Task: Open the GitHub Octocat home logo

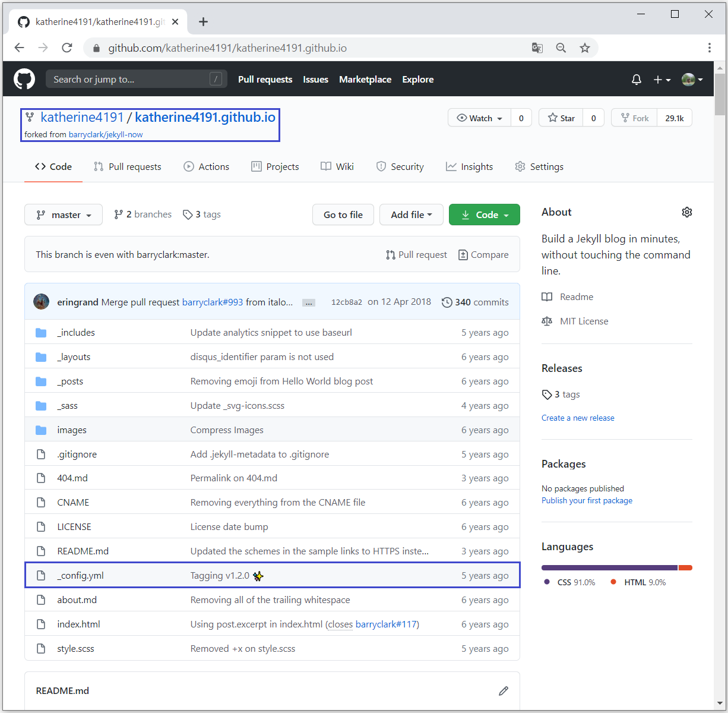Action: pyautogui.click(x=24, y=79)
